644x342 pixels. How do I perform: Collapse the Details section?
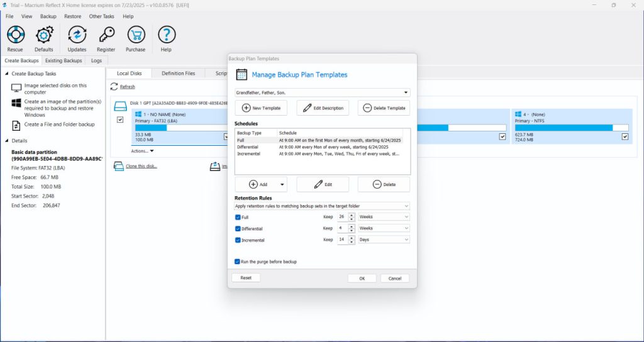[6, 141]
